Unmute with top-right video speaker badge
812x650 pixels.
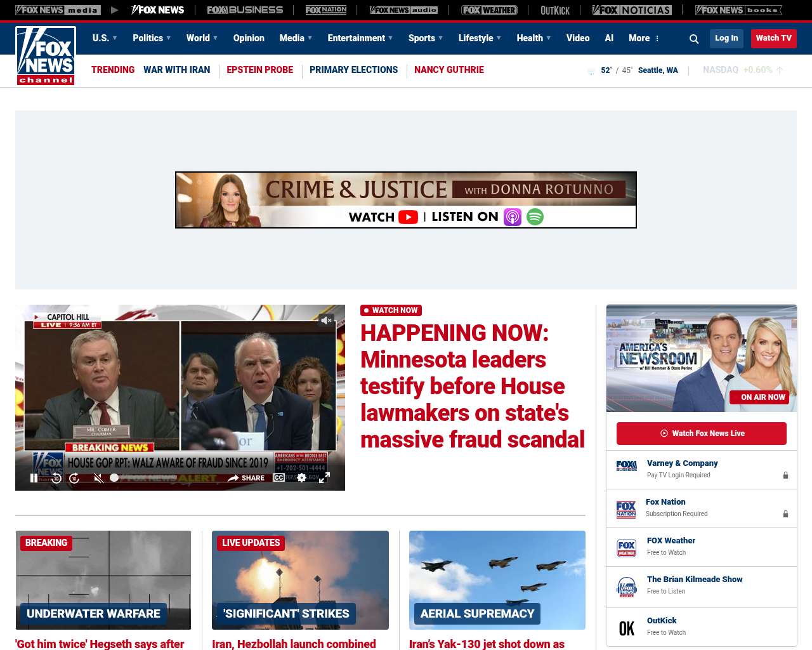coord(326,321)
